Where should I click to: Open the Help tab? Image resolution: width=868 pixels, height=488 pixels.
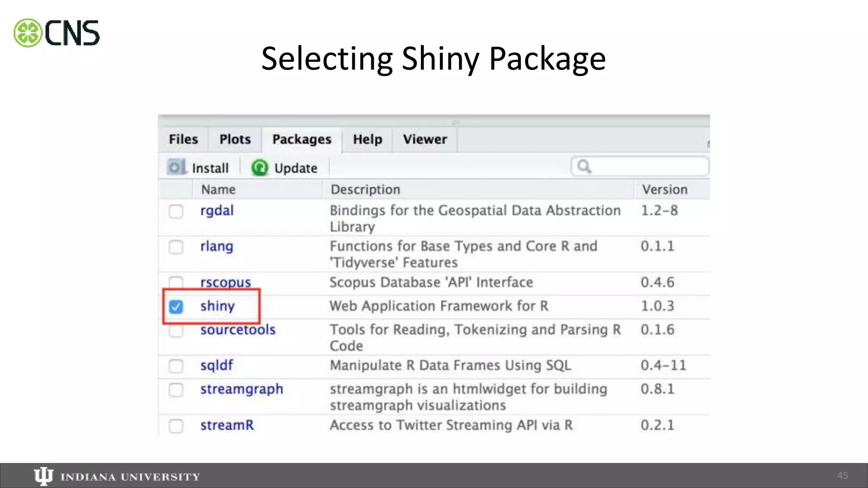click(x=367, y=139)
